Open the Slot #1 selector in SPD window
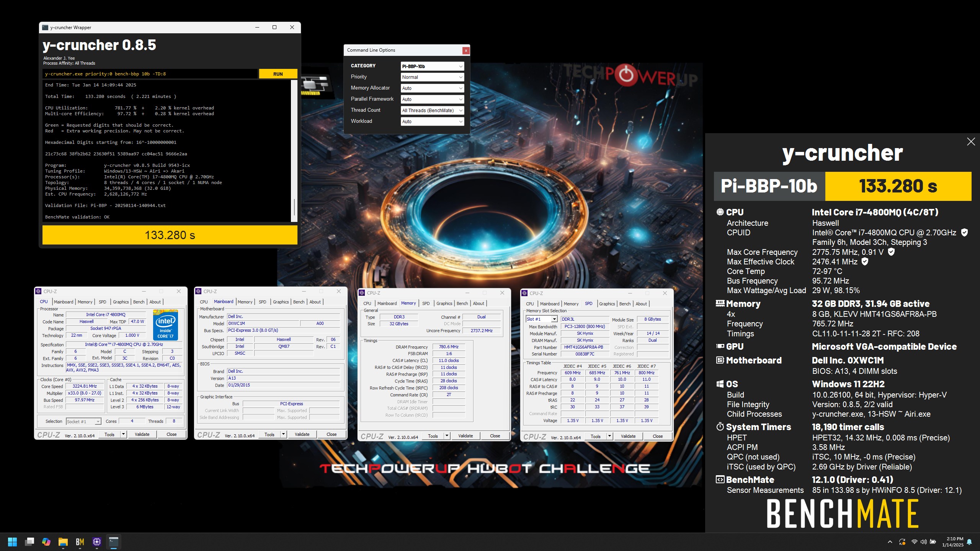Screen dimensions: 980x551 pyautogui.click(x=541, y=319)
